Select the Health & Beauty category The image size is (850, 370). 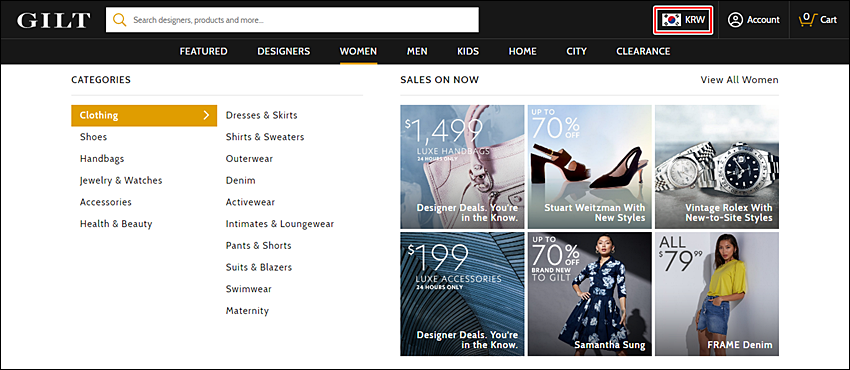[x=116, y=224]
